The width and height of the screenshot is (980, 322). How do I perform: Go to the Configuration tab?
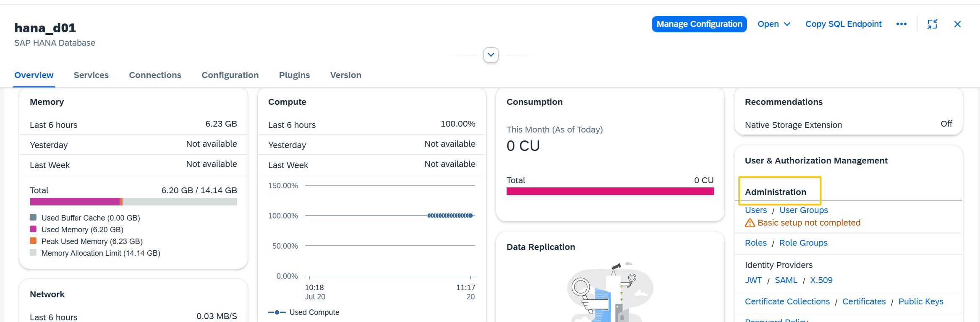[230, 75]
